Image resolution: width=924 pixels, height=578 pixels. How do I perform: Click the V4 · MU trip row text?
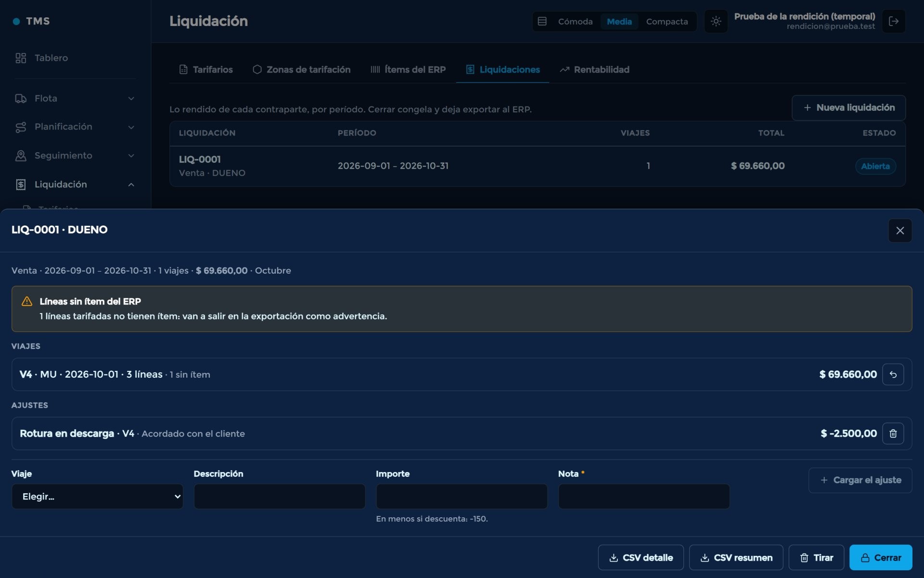click(x=115, y=374)
